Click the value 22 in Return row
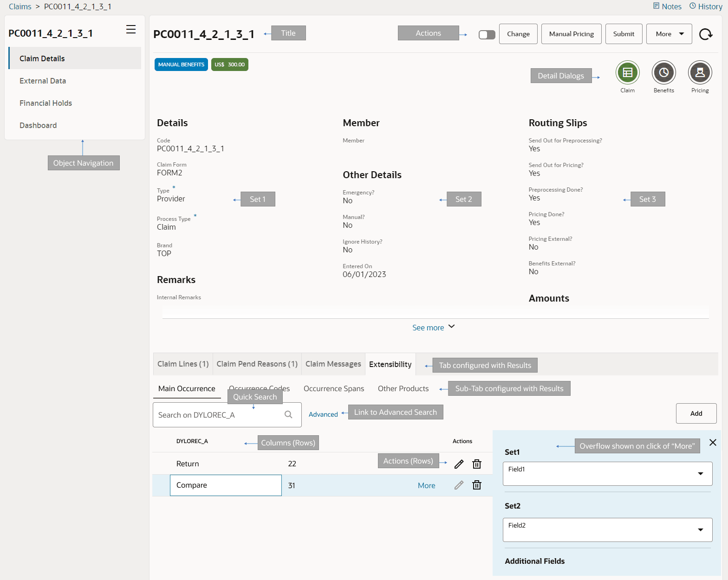The height and width of the screenshot is (580, 728). click(292, 464)
